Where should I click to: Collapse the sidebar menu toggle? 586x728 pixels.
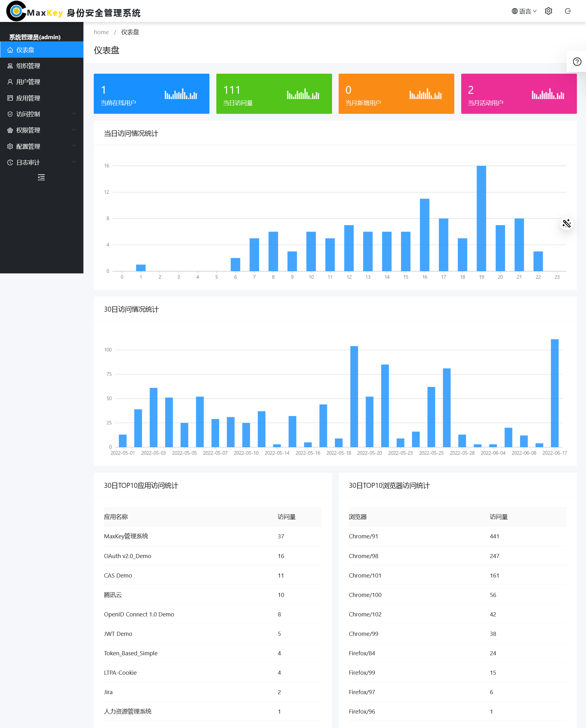click(x=41, y=177)
